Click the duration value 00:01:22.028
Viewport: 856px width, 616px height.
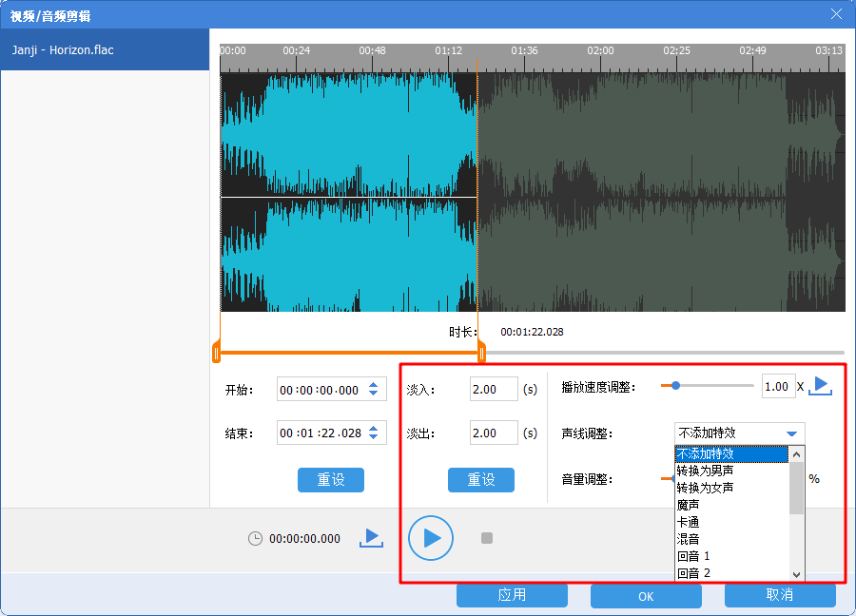(x=532, y=332)
